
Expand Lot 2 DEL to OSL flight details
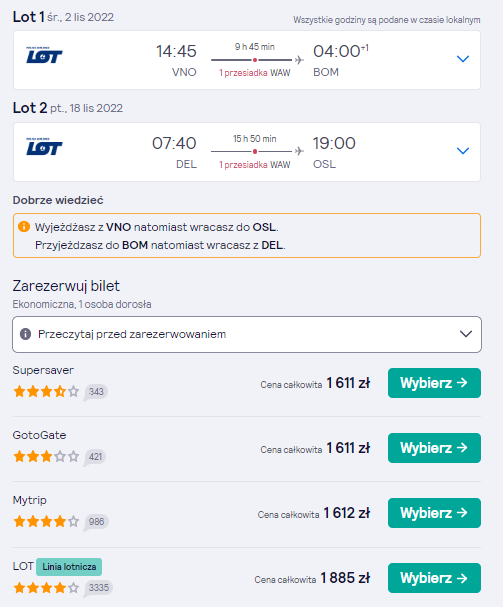(463, 151)
